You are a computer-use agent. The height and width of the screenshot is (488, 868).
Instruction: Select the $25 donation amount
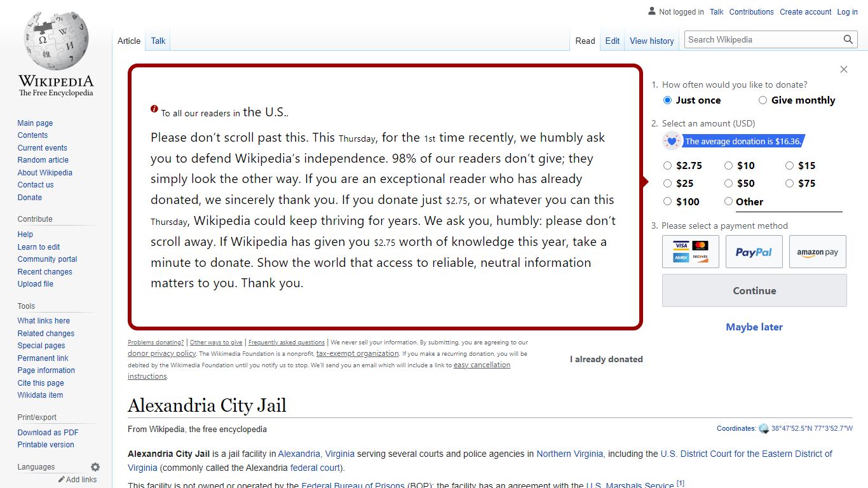tap(667, 184)
